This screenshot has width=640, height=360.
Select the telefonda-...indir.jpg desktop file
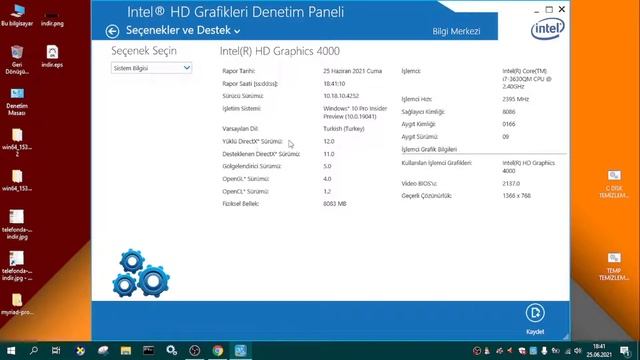[x=17, y=224]
